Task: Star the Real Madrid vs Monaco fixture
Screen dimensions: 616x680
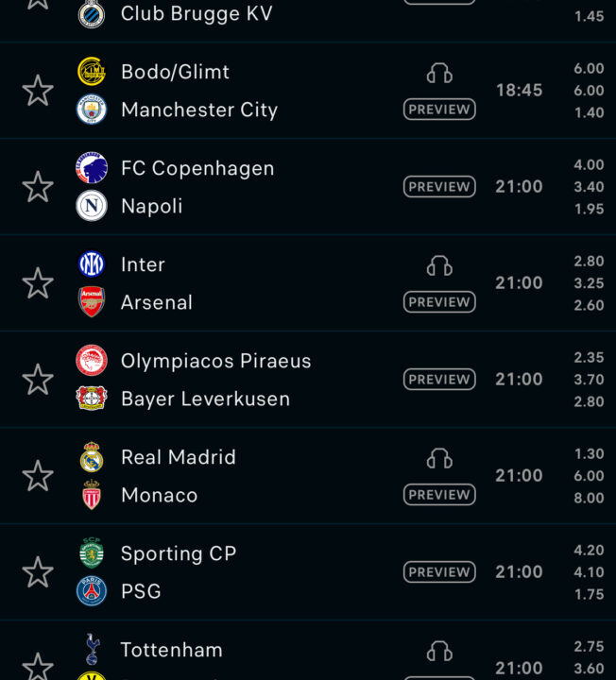Action: click(38, 476)
